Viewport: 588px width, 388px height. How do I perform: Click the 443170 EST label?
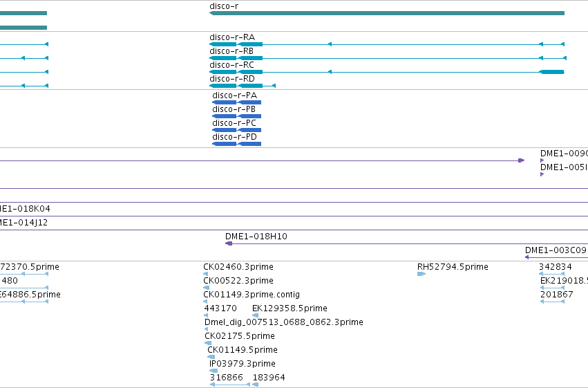point(220,308)
